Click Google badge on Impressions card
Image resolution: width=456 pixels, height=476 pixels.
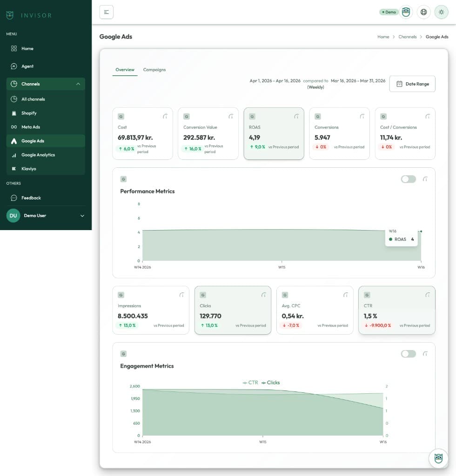pyautogui.click(x=121, y=295)
